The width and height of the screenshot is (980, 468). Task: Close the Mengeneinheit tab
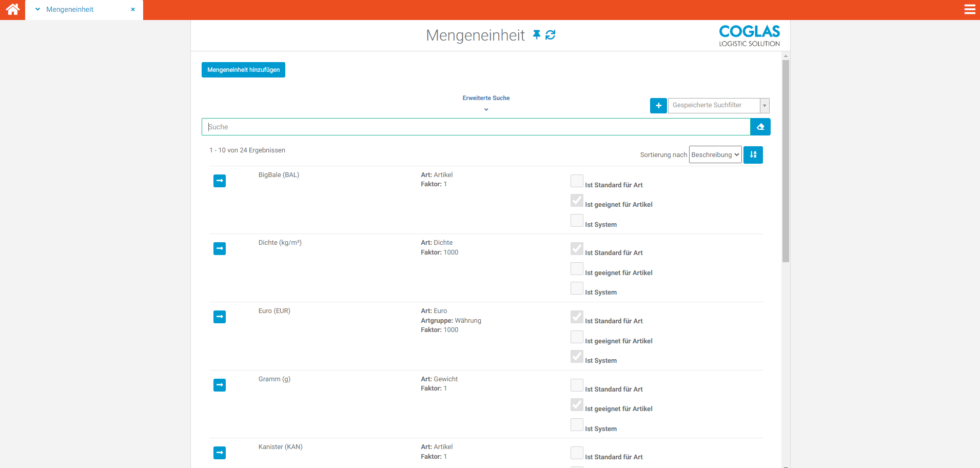[133, 10]
